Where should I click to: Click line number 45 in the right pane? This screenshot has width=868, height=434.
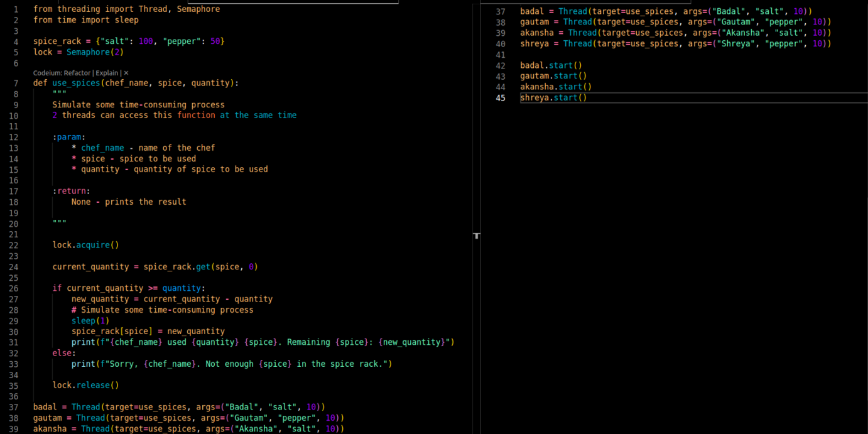pos(501,97)
